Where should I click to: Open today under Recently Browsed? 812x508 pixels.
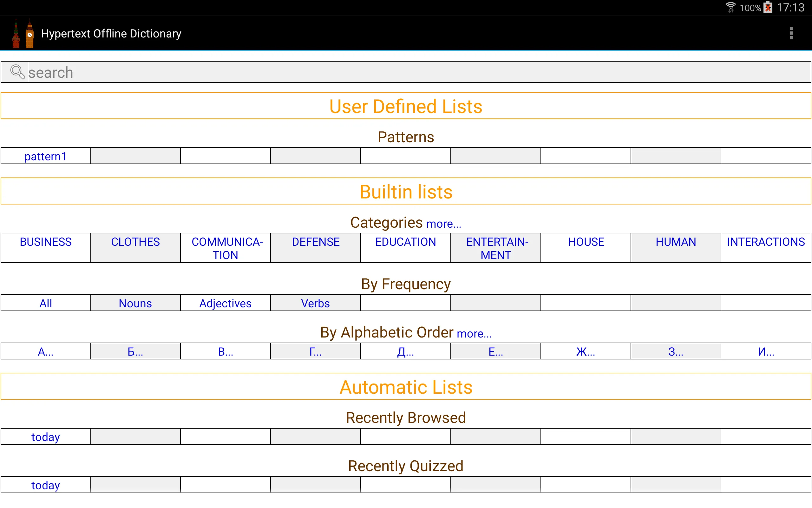(46, 437)
